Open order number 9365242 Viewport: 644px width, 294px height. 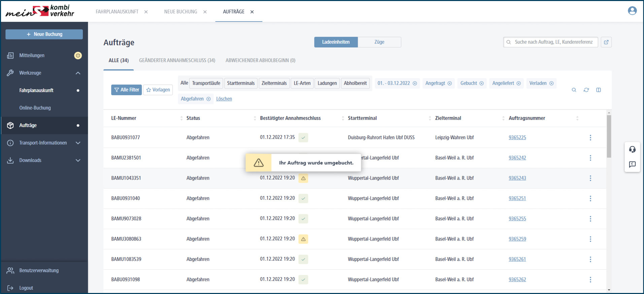coord(517,158)
